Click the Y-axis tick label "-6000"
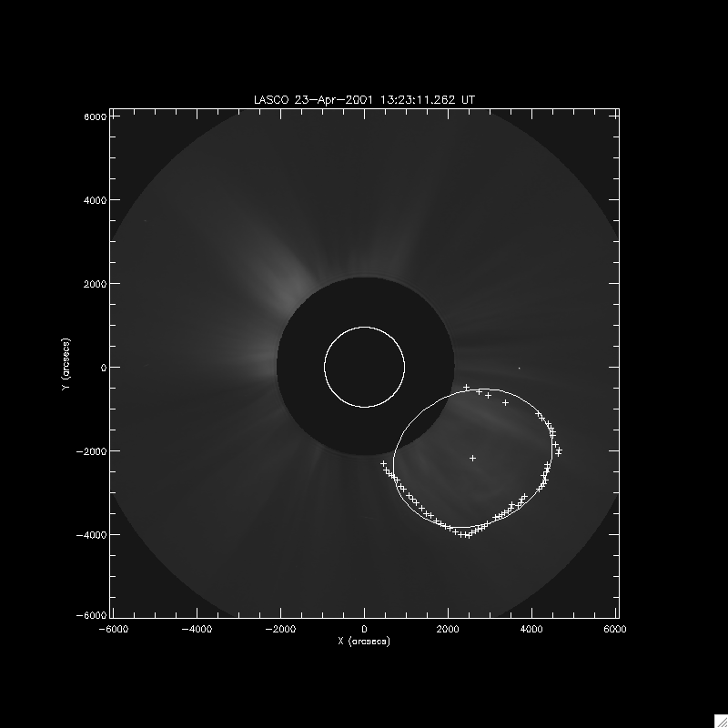The width and height of the screenshot is (728, 728). click(94, 617)
